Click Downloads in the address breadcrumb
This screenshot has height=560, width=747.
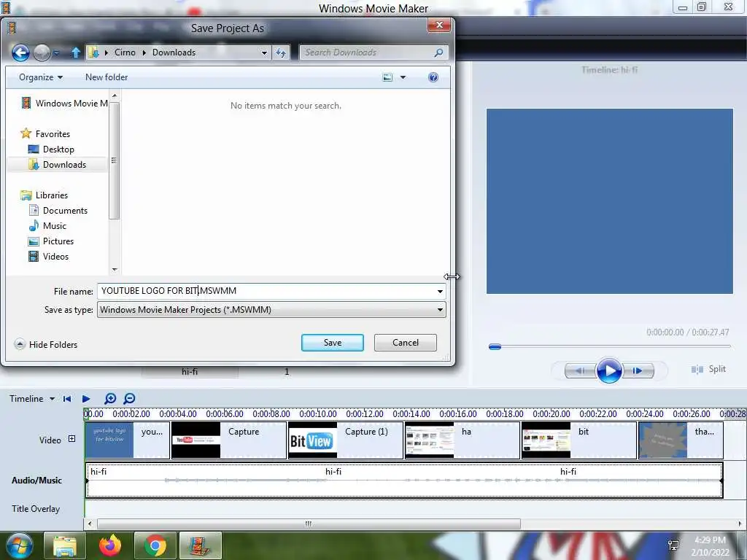click(174, 52)
